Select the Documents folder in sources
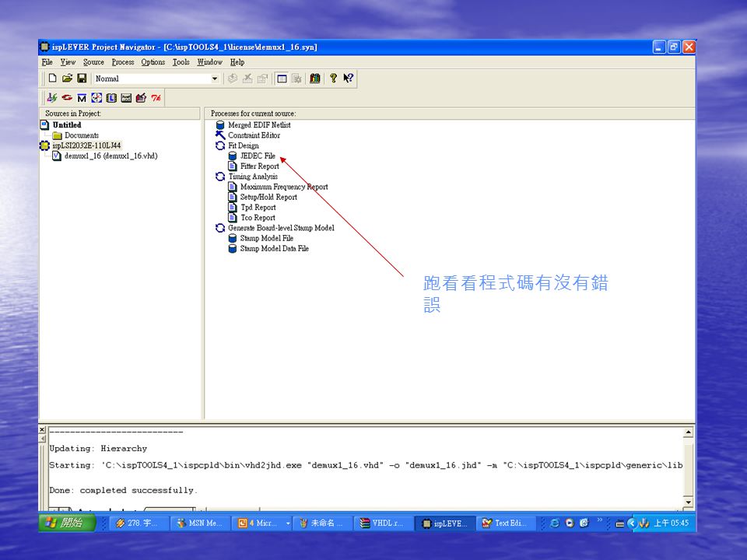The width and height of the screenshot is (747, 560). 82,135
